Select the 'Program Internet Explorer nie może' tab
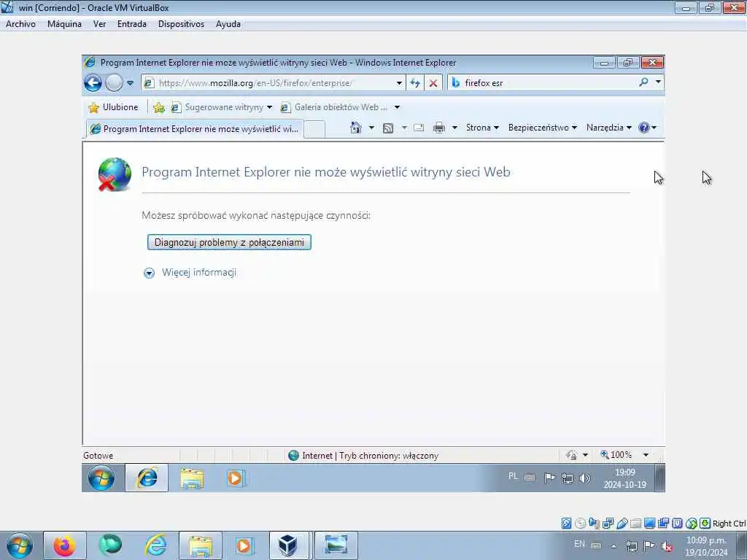Viewport: 747px width, 560px height. [x=194, y=128]
